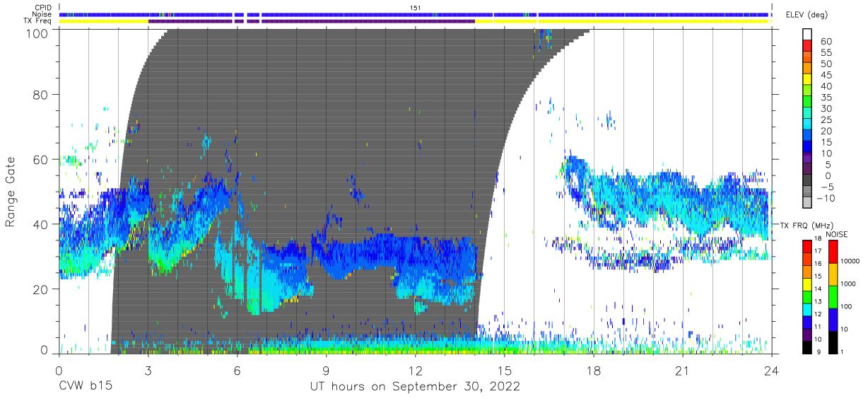Click the ELEV (deg) legend title
This screenshot has height=401, width=868.
click(807, 15)
